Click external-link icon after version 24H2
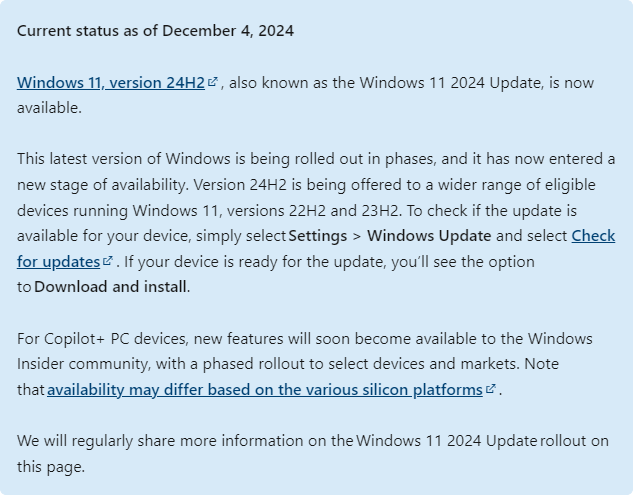633x495 pixels. (212, 82)
